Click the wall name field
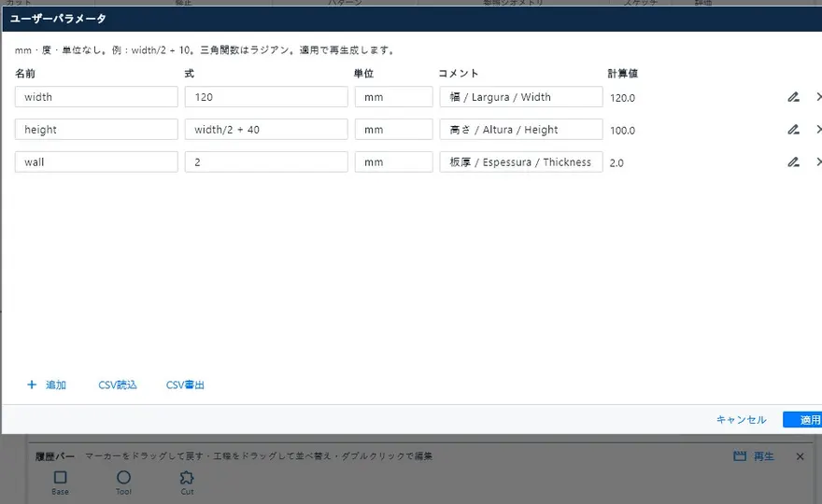 (x=96, y=161)
